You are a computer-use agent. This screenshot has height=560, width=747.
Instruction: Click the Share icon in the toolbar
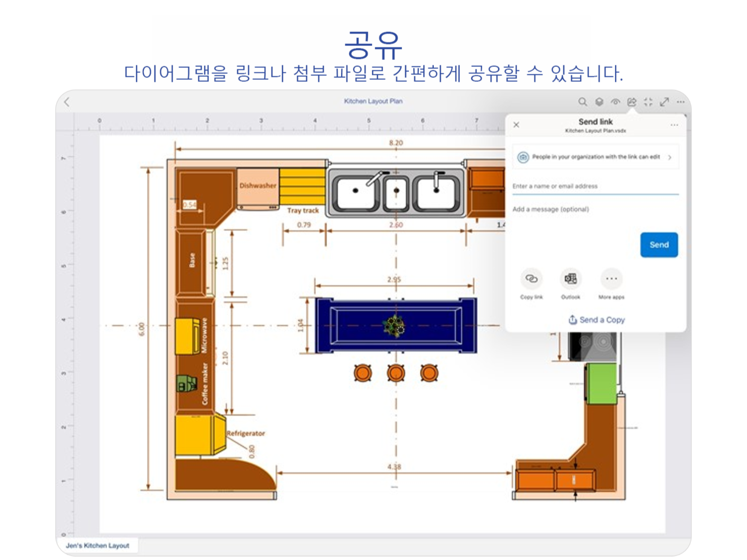[x=632, y=101]
